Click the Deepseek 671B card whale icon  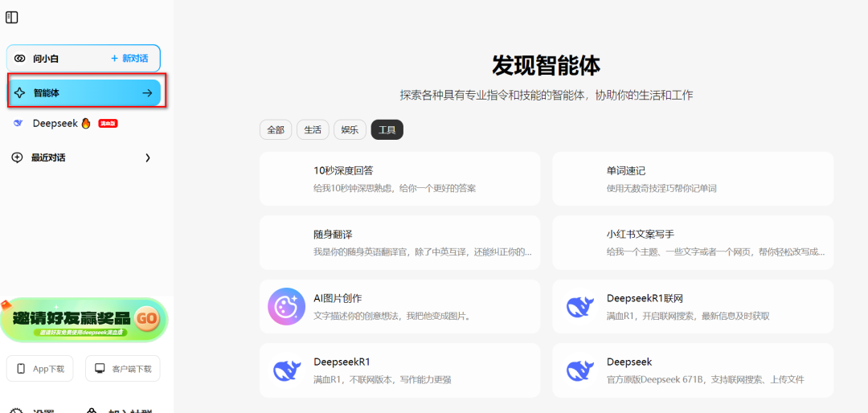579,370
